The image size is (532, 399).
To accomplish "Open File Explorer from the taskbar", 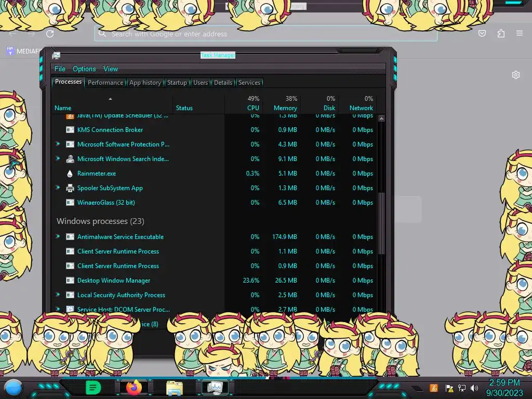I will pyautogui.click(x=175, y=388).
